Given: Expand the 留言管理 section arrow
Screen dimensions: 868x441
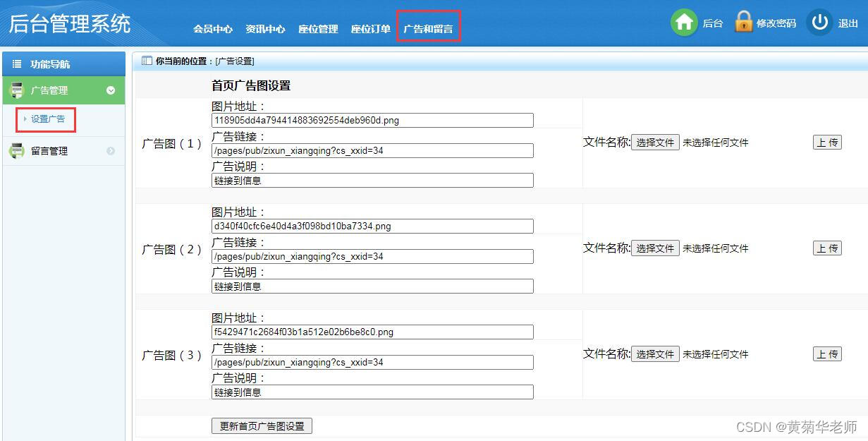Looking at the screenshot, I should coord(111,151).
